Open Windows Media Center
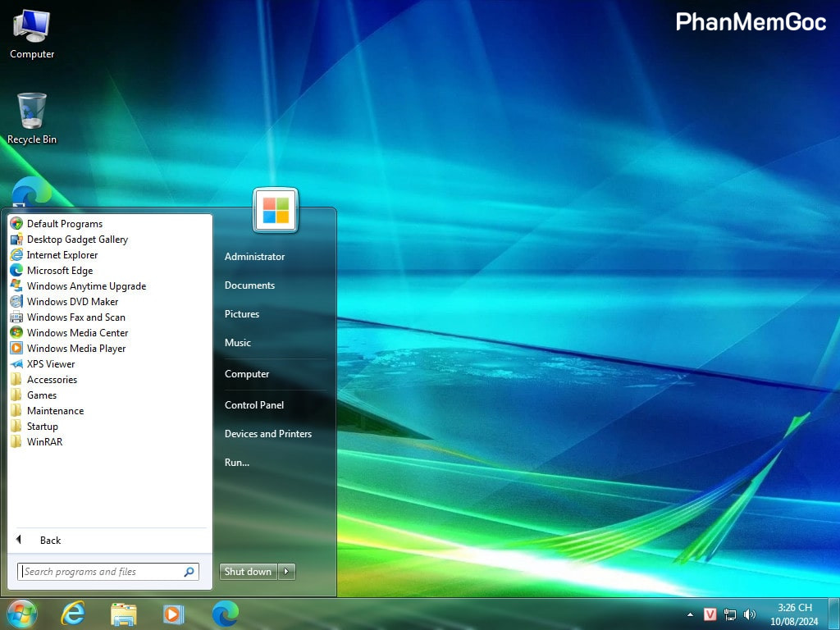 point(77,333)
